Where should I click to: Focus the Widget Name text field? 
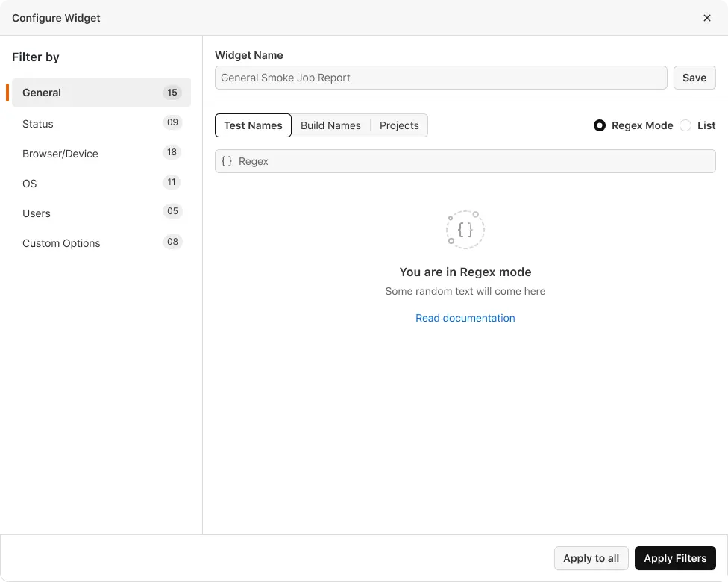pyautogui.click(x=440, y=78)
